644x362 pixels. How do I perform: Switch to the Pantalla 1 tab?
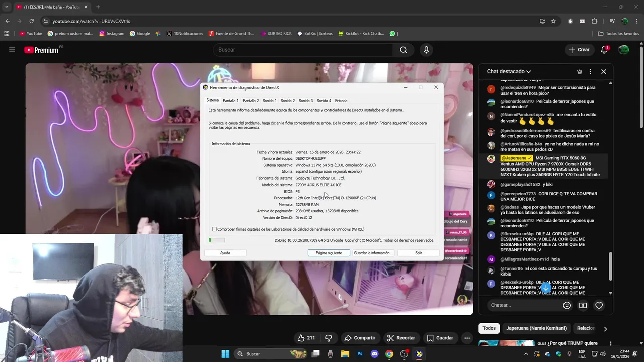[231, 101]
